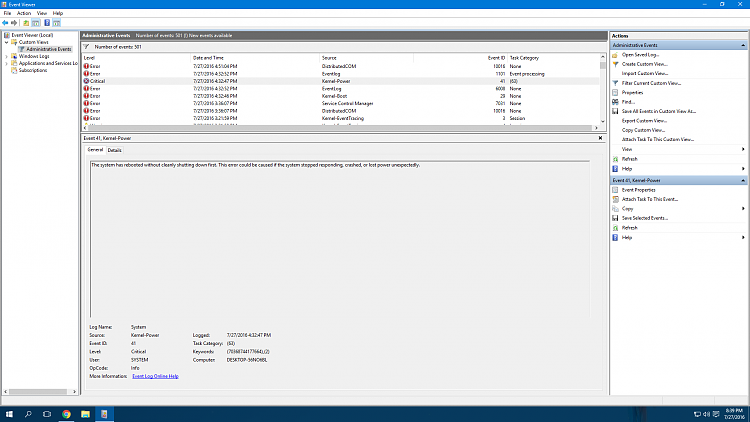This screenshot has width=750, height=422.
Task: Click the network icon in system tray
Action: (697, 414)
